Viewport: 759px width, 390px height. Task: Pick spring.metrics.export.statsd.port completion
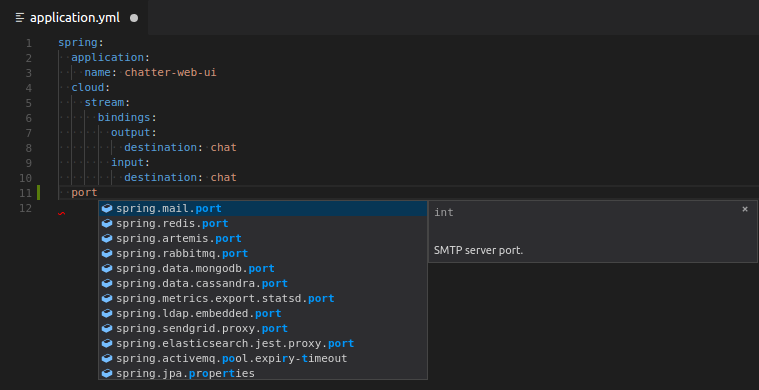263,299
